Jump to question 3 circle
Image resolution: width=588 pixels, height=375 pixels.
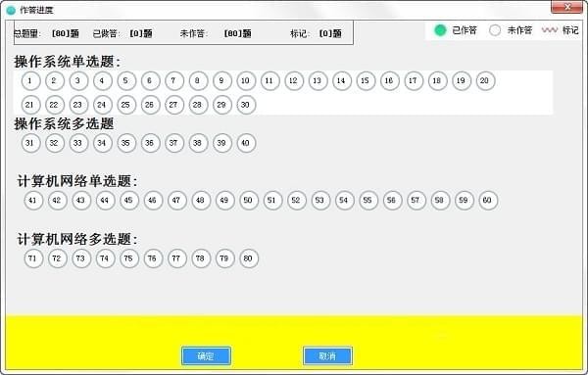tap(78, 81)
